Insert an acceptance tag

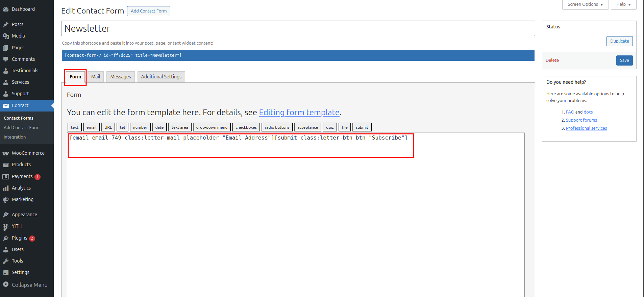307,127
